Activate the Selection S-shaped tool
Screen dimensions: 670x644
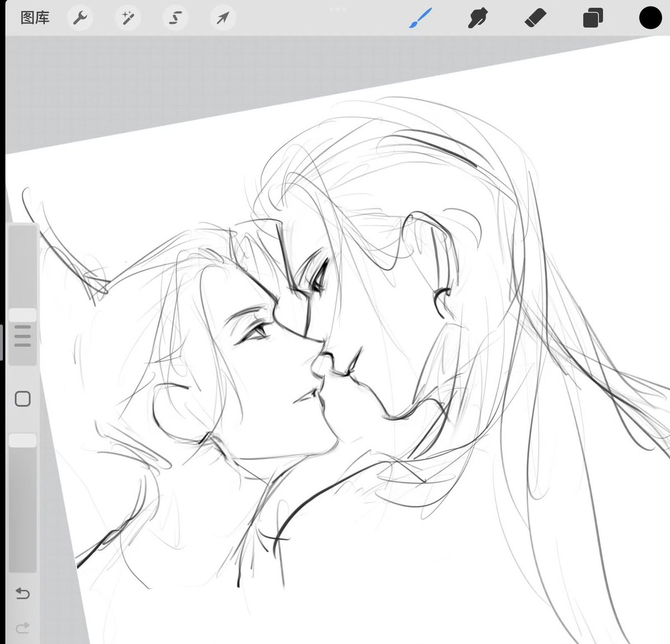click(x=175, y=18)
